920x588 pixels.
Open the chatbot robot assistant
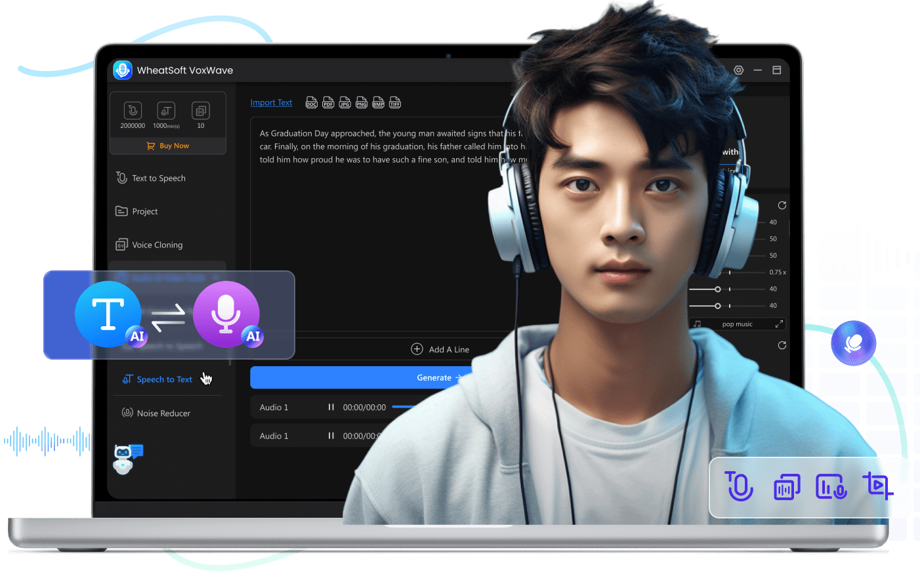127,459
